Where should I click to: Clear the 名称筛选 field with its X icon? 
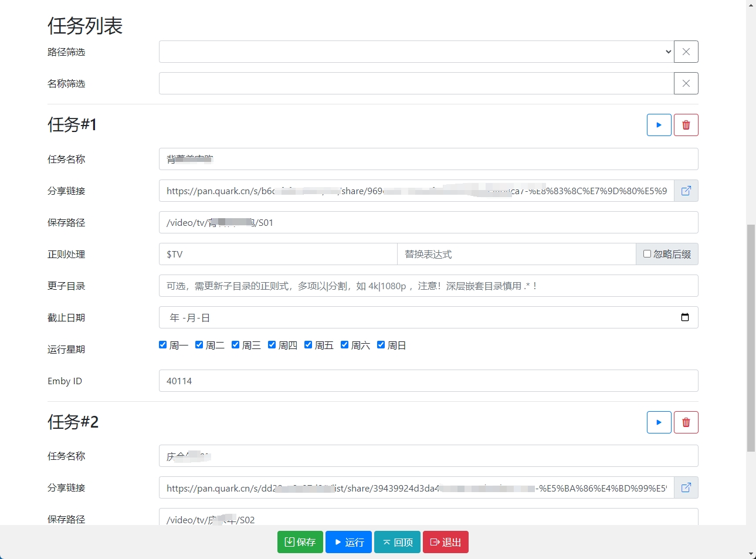click(686, 83)
